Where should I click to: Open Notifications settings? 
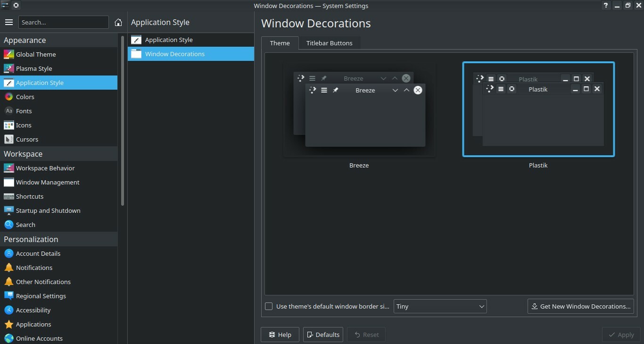(x=34, y=268)
